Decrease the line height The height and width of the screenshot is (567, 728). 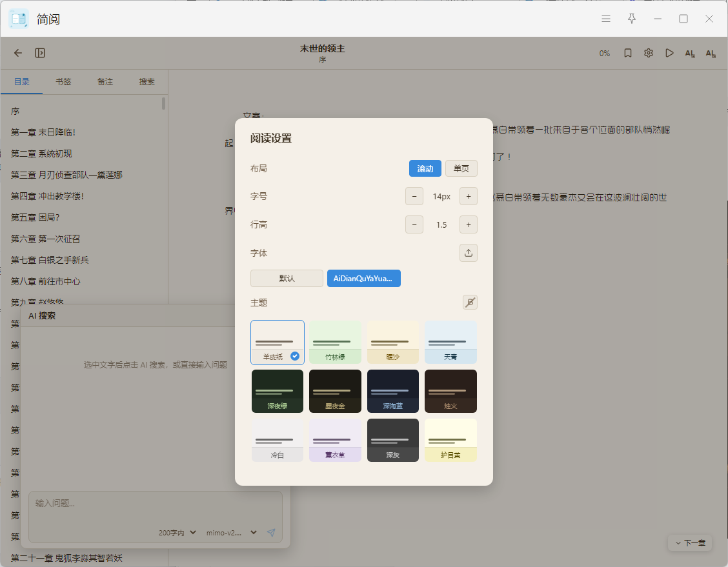(x=414, y=224)
